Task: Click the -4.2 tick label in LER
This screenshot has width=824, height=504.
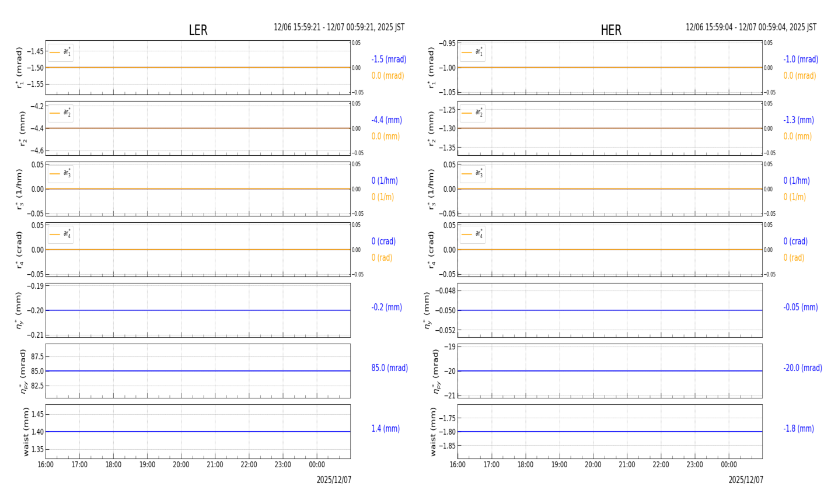Action: [x=36, y=106]
